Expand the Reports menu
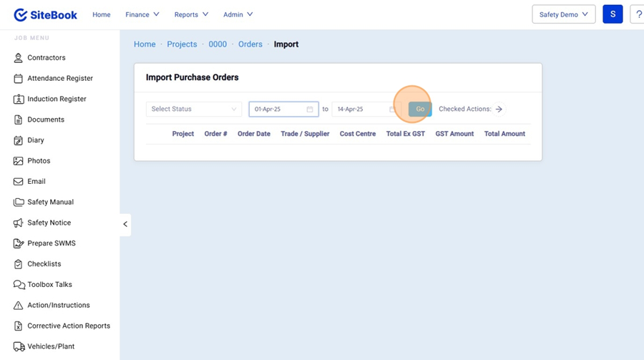This screenshot has width=644, height=360. pos(191,14)
